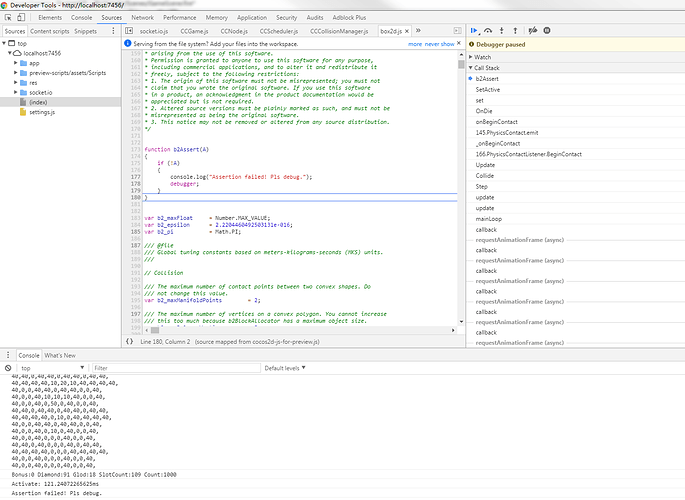
Task: Hide the file navigator pane icon
Action: tap(128, 31)
